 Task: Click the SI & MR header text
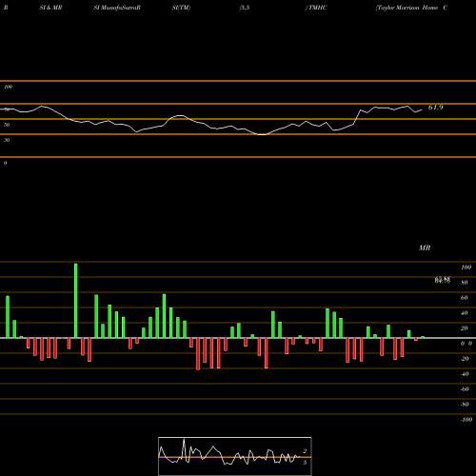tap(50, 8)
